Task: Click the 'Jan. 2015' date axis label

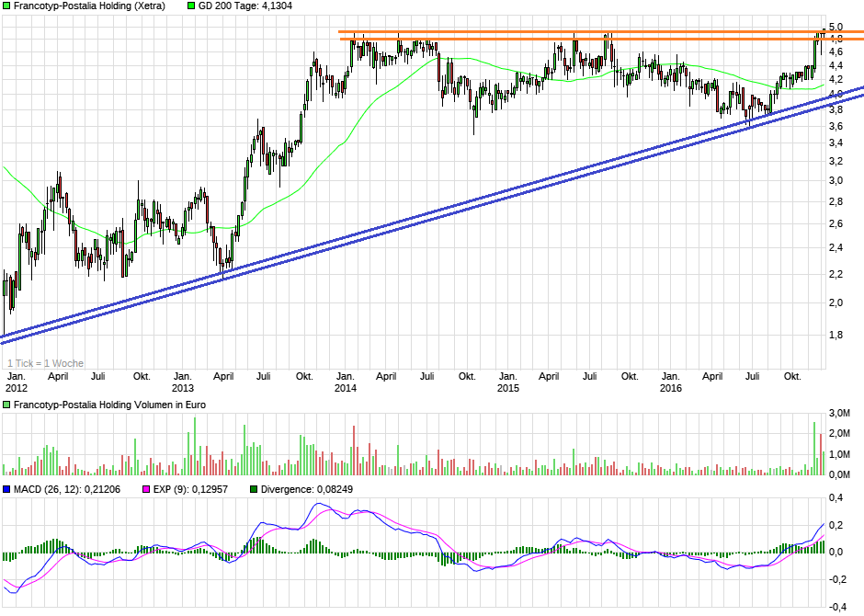Action: [507, 382]
